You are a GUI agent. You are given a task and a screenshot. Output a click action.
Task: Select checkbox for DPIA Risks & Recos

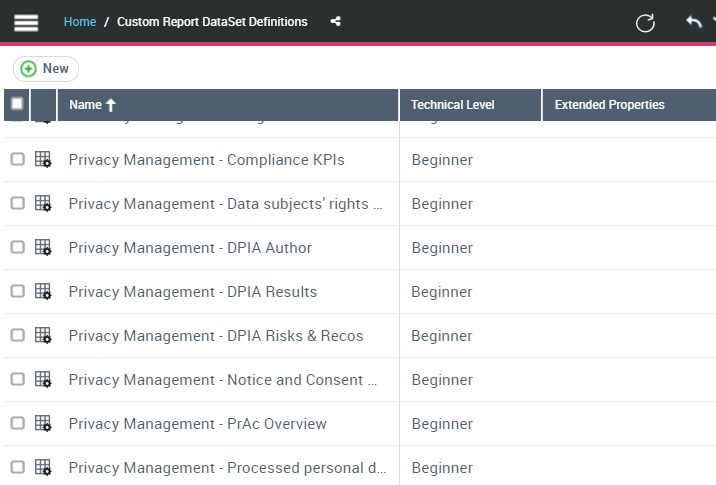(x=17, y=336)
